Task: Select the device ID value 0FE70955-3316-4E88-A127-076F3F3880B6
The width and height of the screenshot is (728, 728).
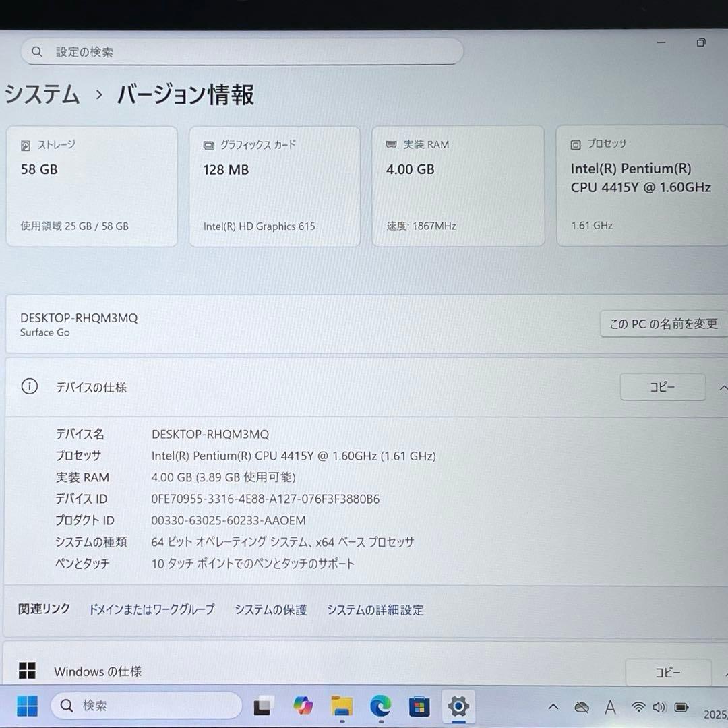Action: pyautogui.click(x=265, y=499)
